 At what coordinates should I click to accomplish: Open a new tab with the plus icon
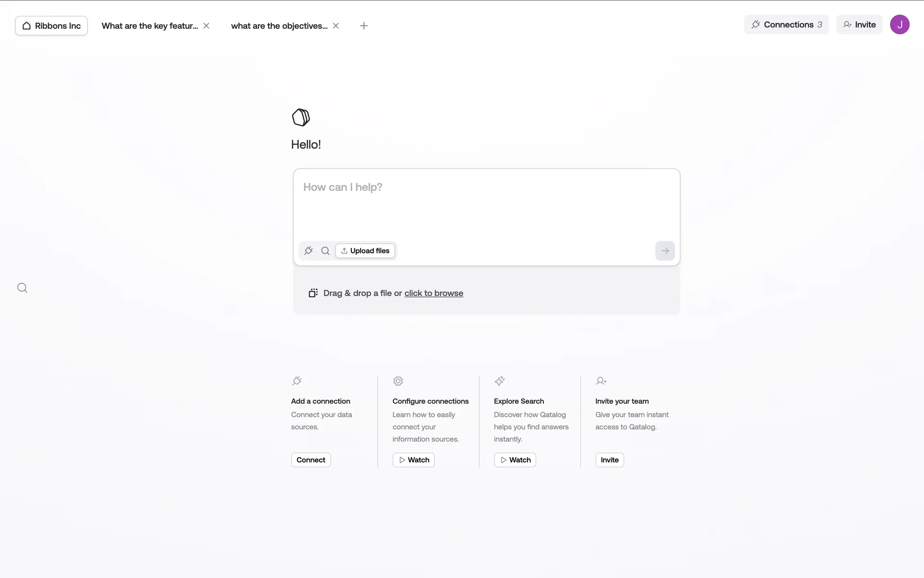point(364,26)
